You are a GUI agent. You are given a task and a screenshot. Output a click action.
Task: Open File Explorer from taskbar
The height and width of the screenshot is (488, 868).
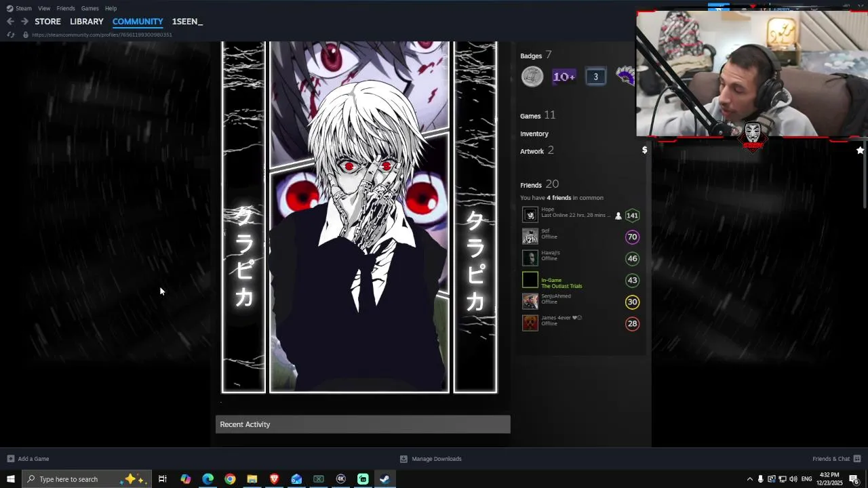(252, 479)
